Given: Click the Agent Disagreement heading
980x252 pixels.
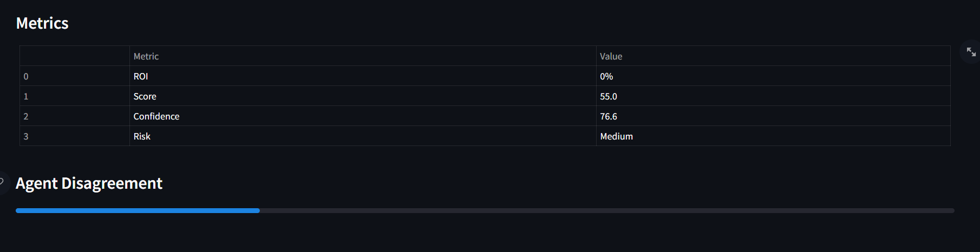Looking at the screenshot, I should pos(89,183).
